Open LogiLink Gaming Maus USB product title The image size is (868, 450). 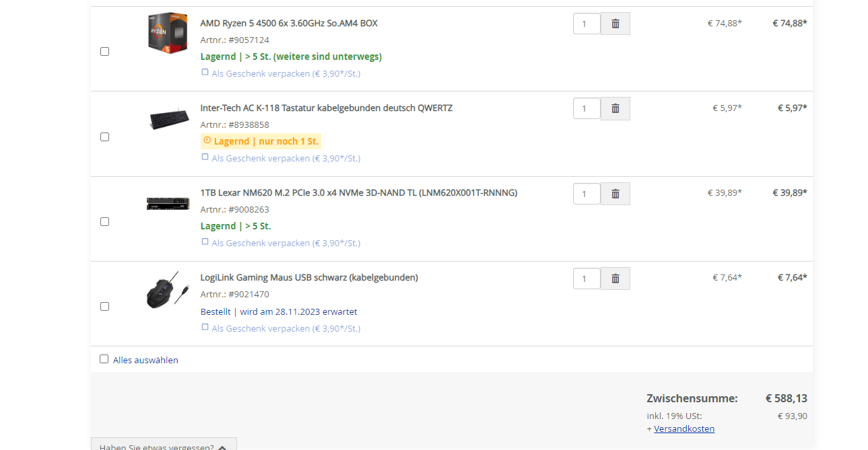309,277
